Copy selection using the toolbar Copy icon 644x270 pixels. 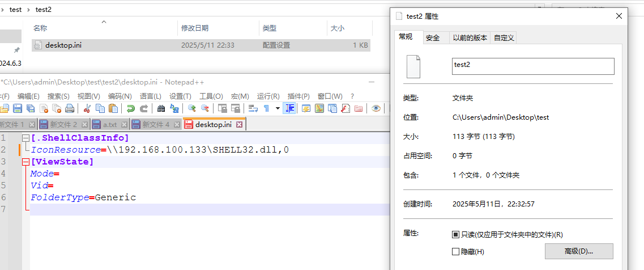100,108
